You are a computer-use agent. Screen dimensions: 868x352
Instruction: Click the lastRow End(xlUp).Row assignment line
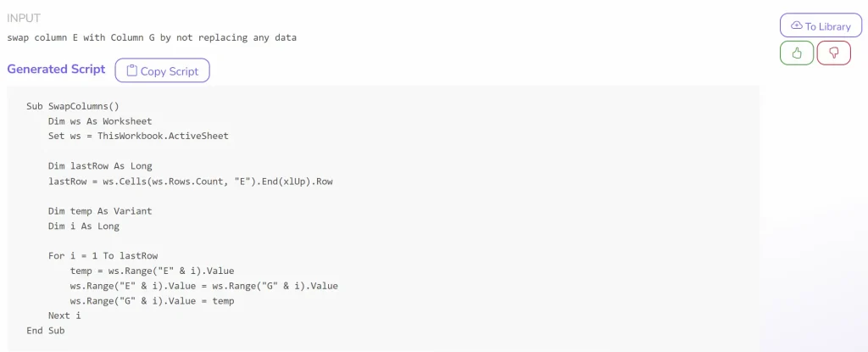[x=191, y=182]
